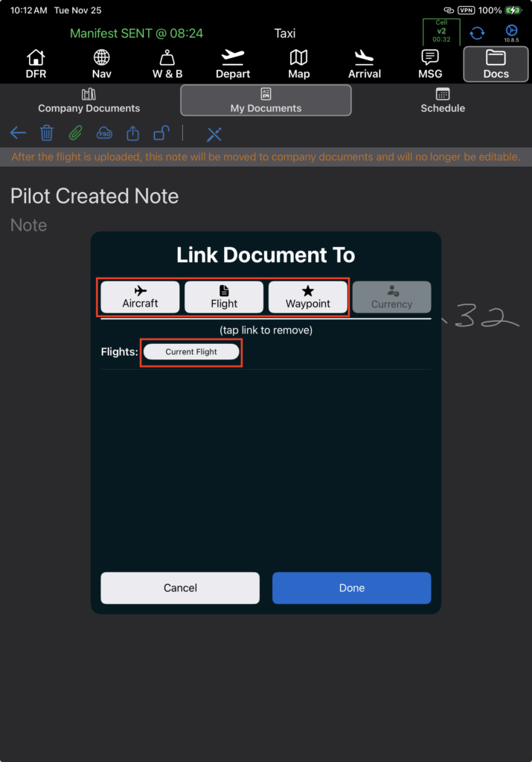The height and width of the screenshot is (762, 532).
Task: Open the MSG messages tab
Action: (430, 64)
